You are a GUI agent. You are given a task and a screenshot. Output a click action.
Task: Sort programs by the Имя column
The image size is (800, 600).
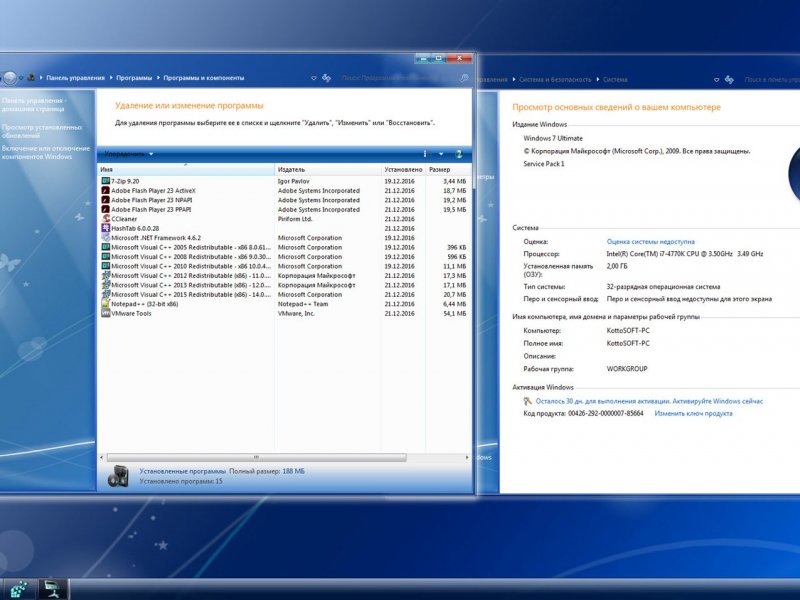coord(186,169)
